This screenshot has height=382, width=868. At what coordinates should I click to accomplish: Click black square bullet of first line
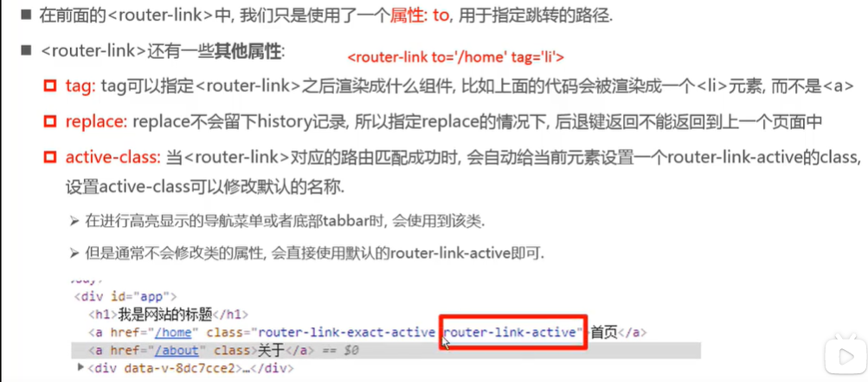coord(25,15)
